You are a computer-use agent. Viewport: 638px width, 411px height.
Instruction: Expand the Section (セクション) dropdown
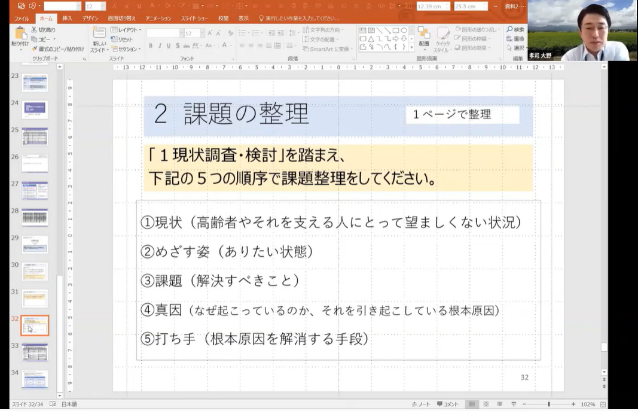128,47
